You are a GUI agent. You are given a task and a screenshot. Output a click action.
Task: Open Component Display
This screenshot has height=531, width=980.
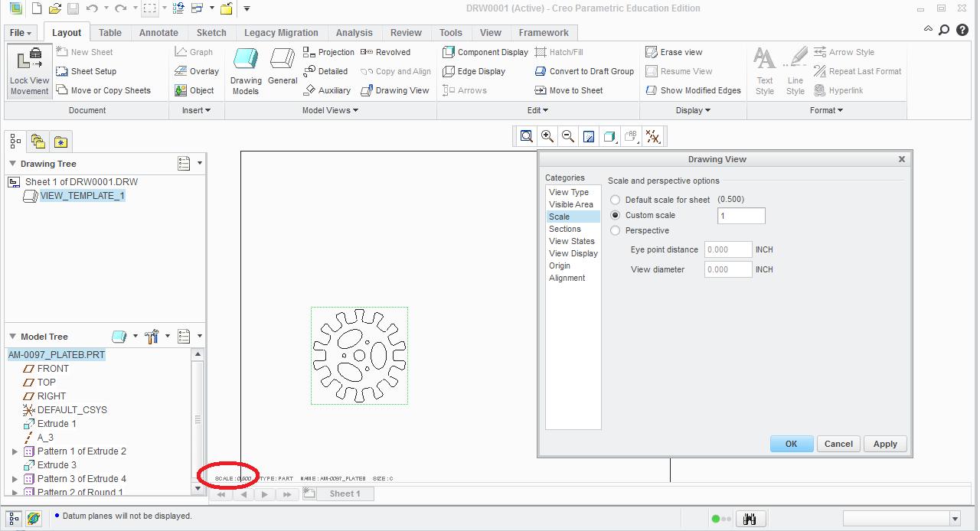point(485,52)
